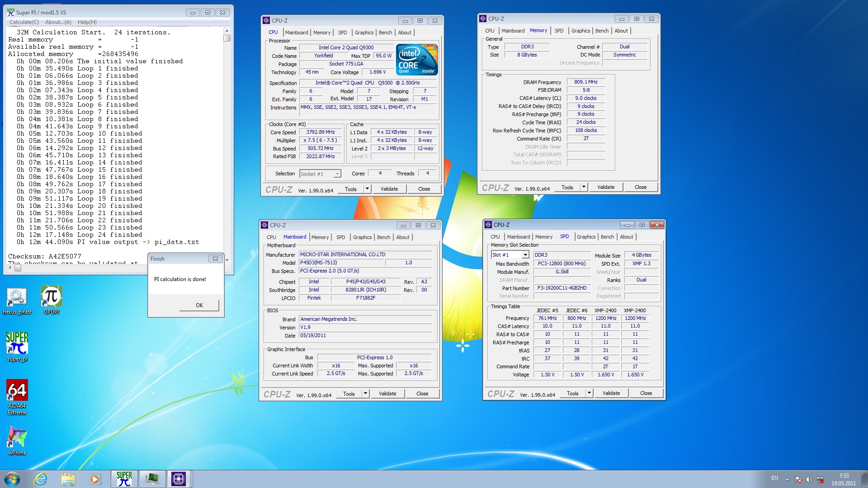Click Validate in the CPU window

click(389, 189)
